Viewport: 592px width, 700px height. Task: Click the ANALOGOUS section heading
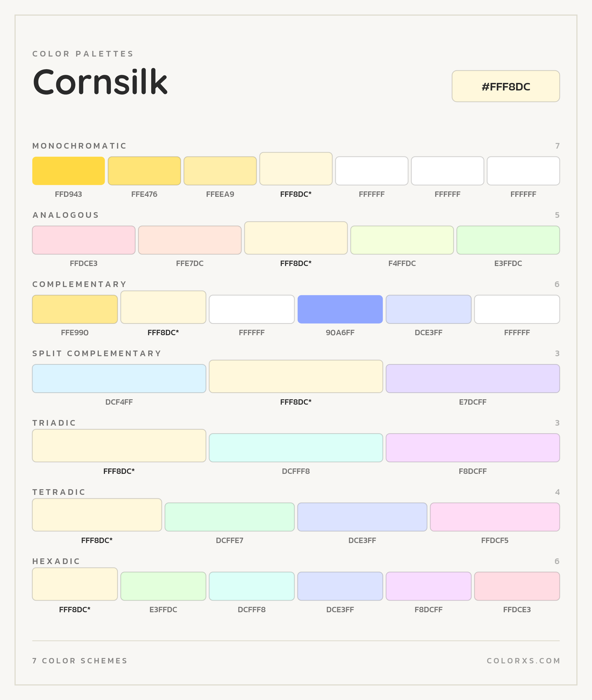click(65, 215)
